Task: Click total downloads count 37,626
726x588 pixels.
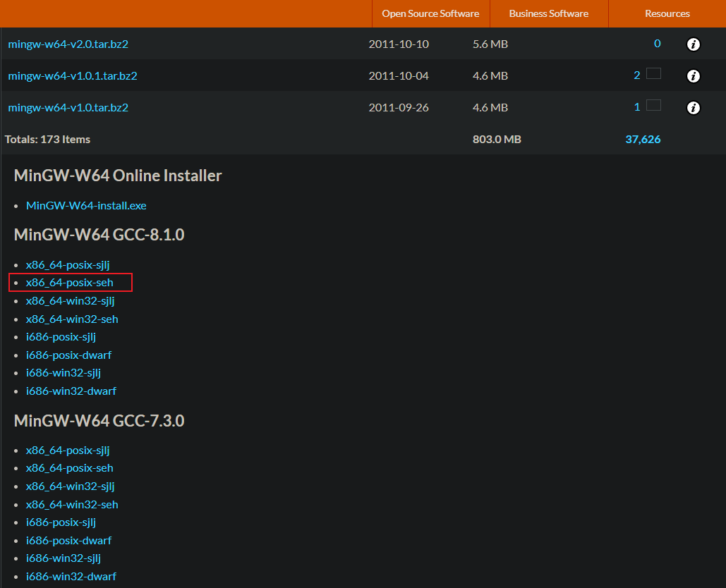Action: click(x=643, y=140)
